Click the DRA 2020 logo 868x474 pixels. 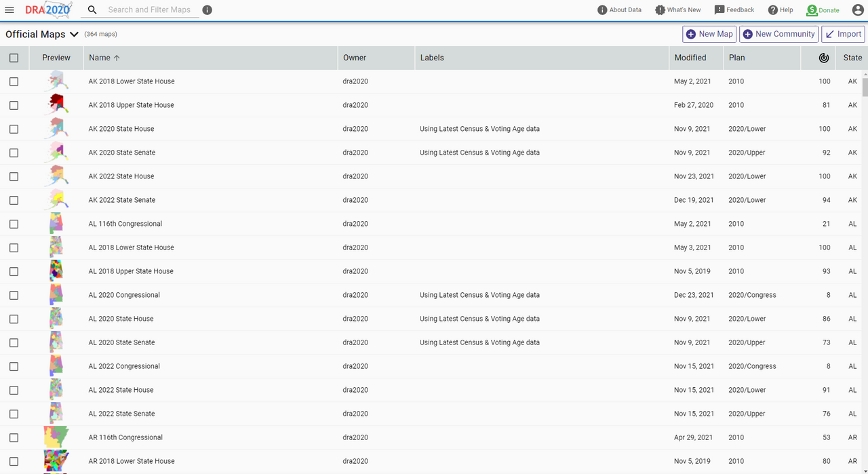pyautogui.click(x=47, y=10)
